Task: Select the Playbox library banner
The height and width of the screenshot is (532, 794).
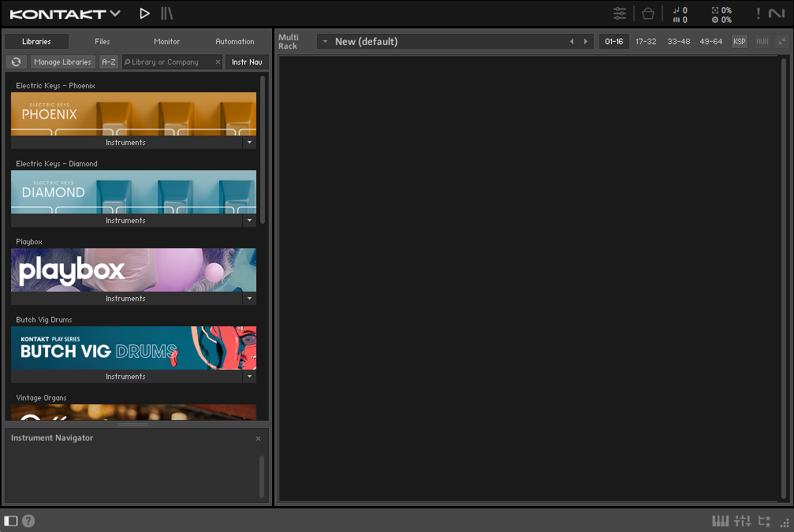Action: tap(134, 270)
